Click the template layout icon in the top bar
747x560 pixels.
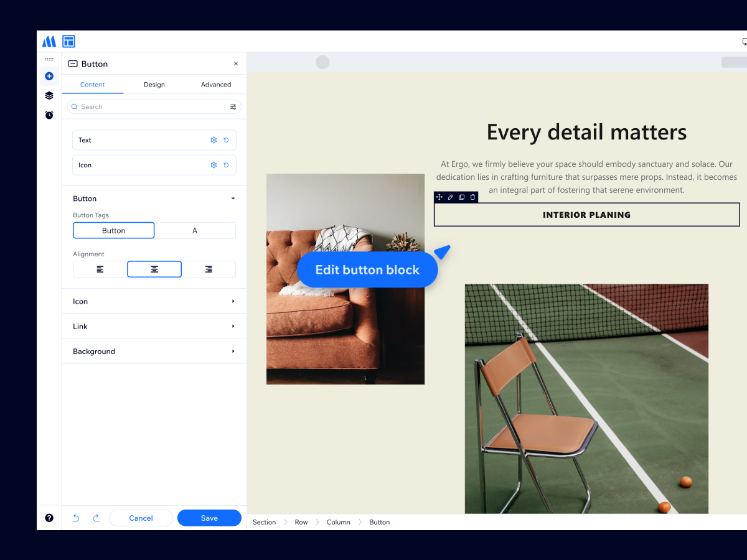(68, 41)
